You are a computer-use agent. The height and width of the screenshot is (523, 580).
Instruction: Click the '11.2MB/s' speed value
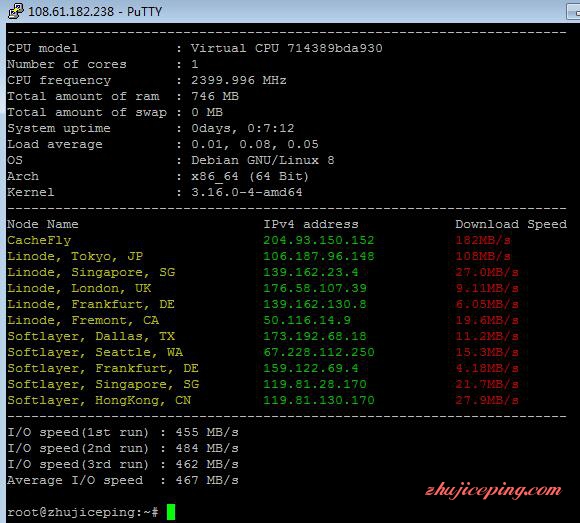click(x=487, y=336)
